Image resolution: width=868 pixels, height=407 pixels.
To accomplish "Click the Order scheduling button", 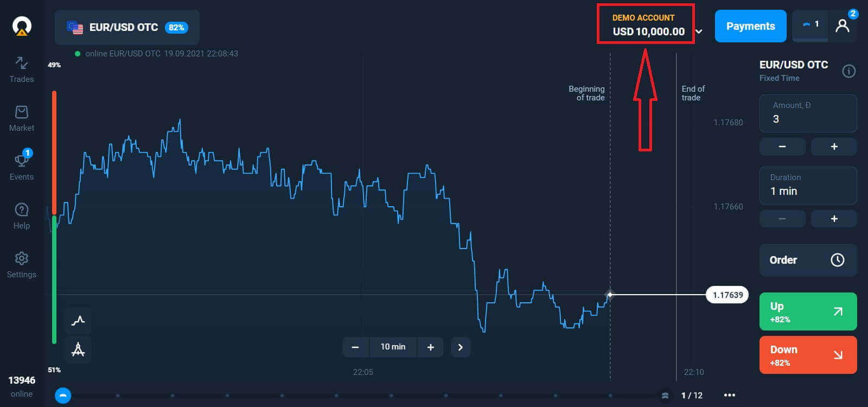I will pos(808,260).
